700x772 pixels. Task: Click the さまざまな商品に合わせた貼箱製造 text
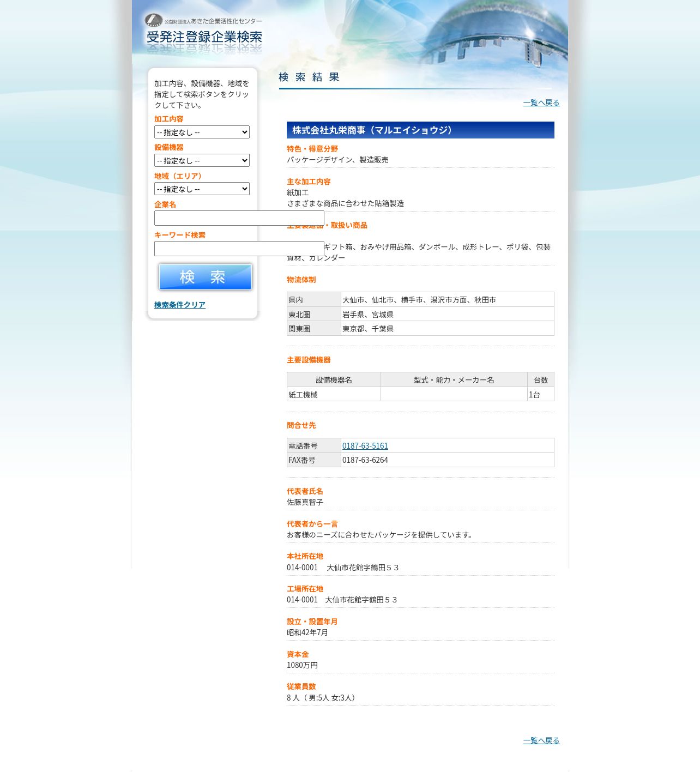[x=346, y=203]
